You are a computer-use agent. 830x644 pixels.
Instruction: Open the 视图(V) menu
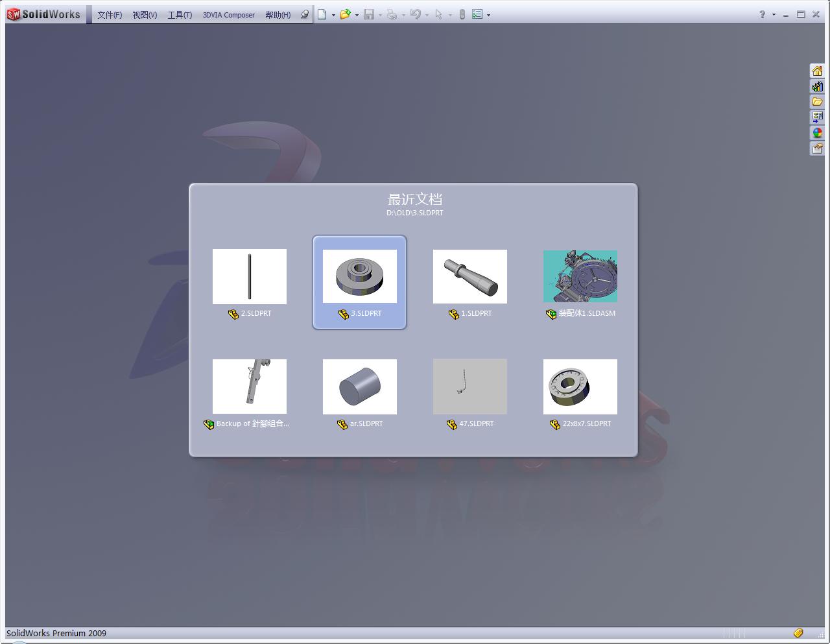(x=145, y=15)
